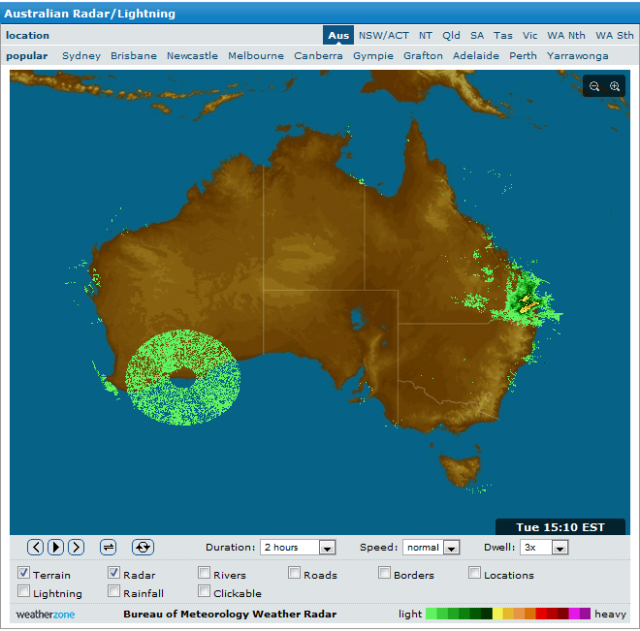Image resolution: width=640 pixels, height=631 pixels.
Task: Enable the Locations labels checkbox
Action: tap(474, 573)
